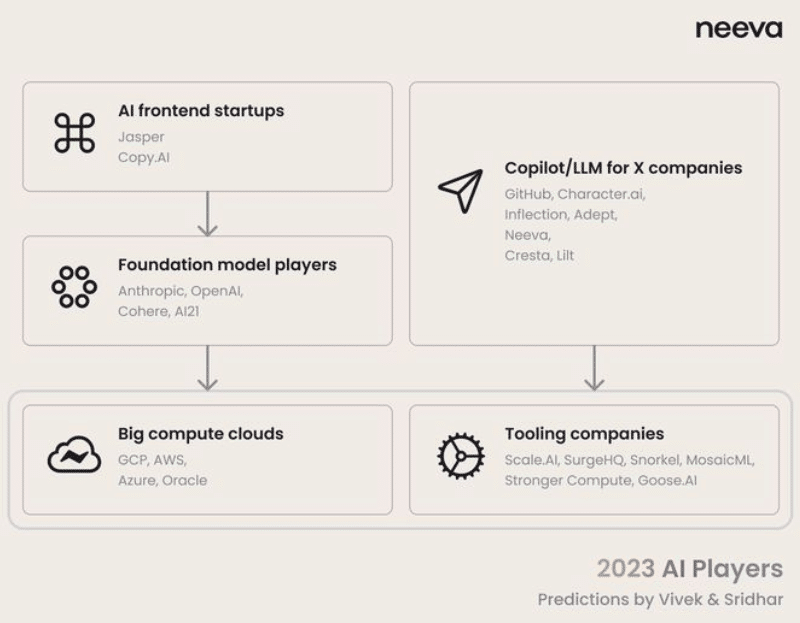The width and height of the screenshot is (800, 623).
Task: Click the gear tooling icon
Action: [460, 457]
